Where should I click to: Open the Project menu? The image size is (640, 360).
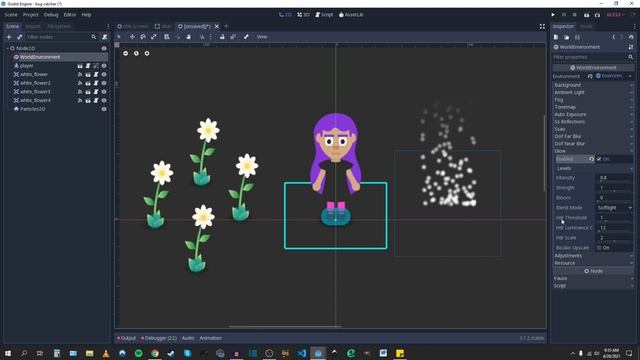coord(30,15)
